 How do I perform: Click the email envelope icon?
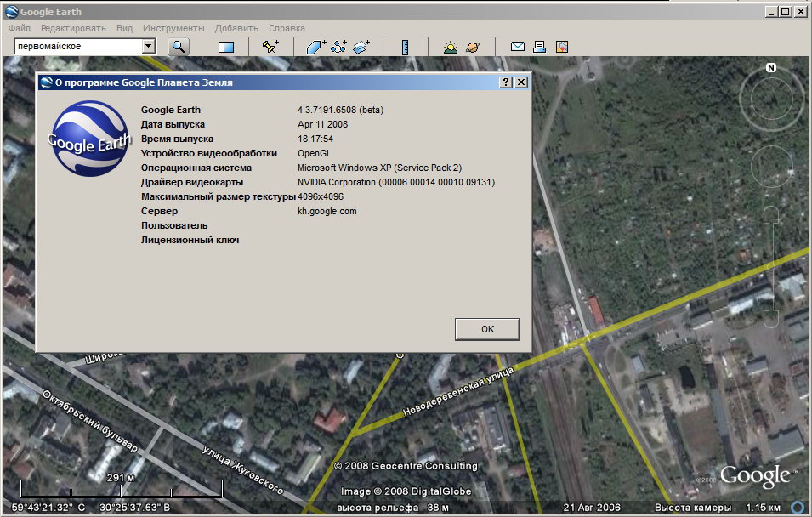coord(517,47)
